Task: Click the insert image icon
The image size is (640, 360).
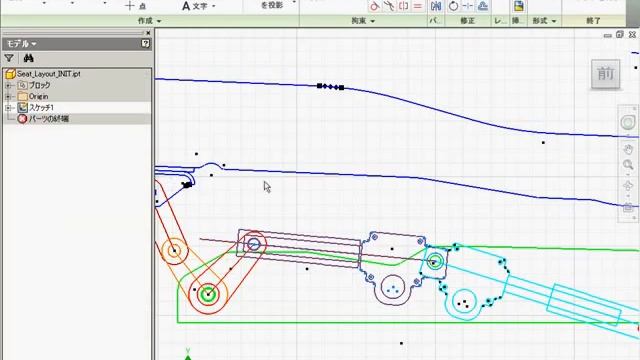Action: [x=519, y=6]
